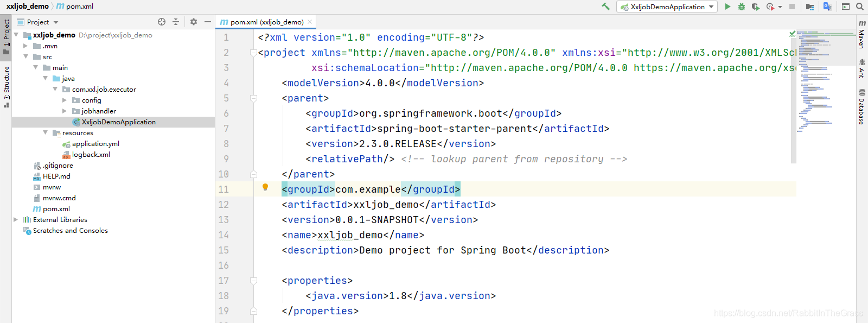Place cursor on the artifactId xxljob_demo line

tap(388, 205)
